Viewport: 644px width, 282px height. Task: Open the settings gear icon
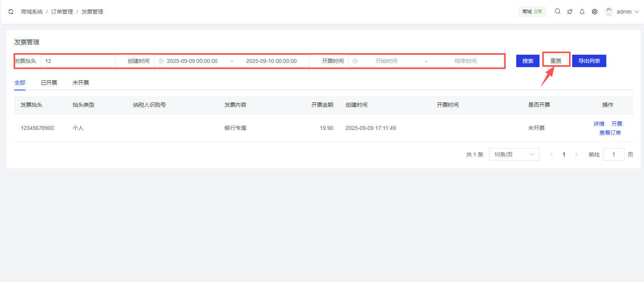click(x=595, y=12)
